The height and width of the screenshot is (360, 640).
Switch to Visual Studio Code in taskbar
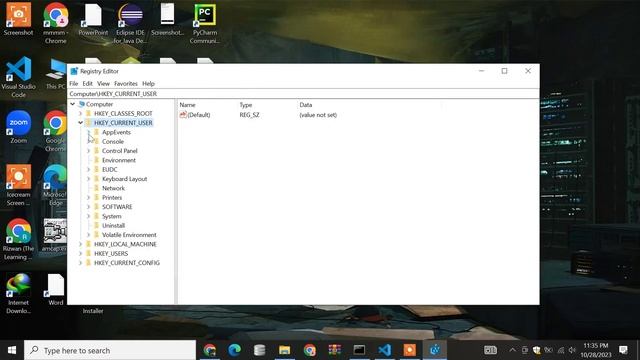coord(384,350)
